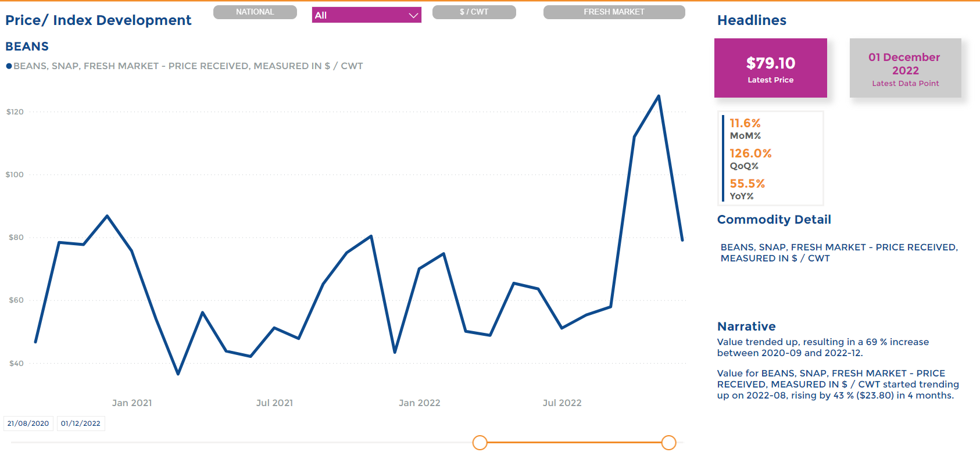The width and height of the screenshot is (980, 452).
Task: Click the FRESH MARKET filter button
Action: coord(614,12)
